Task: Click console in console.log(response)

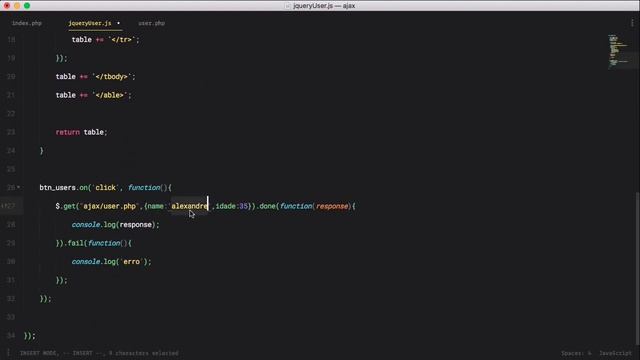Action: pos(86,224)
